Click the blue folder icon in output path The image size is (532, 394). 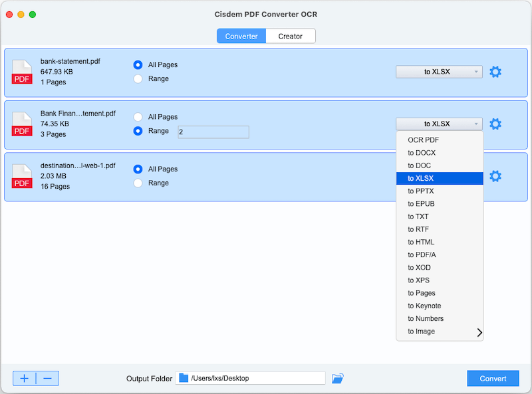pos(184,378)
